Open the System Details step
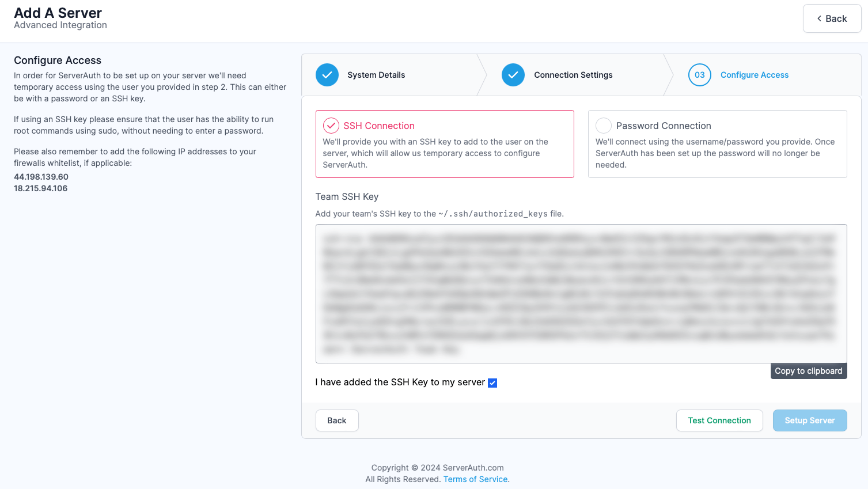The image size is (868, 489). coord(376,75)
